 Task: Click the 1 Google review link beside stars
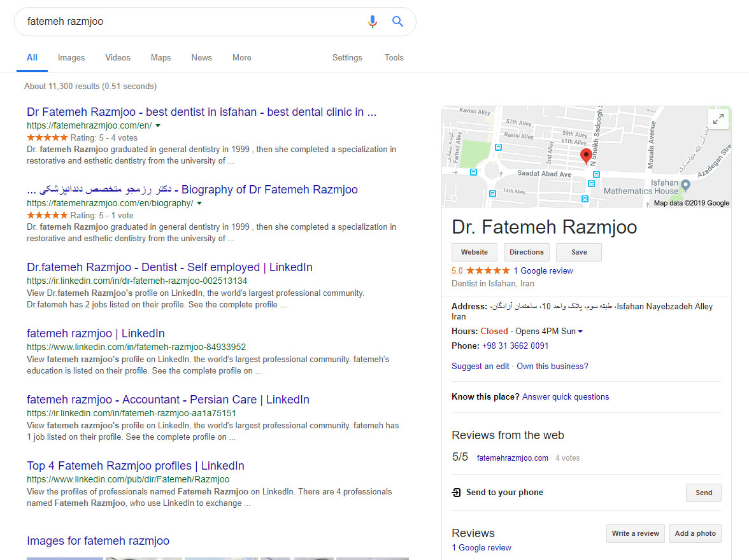coord(543,270)
